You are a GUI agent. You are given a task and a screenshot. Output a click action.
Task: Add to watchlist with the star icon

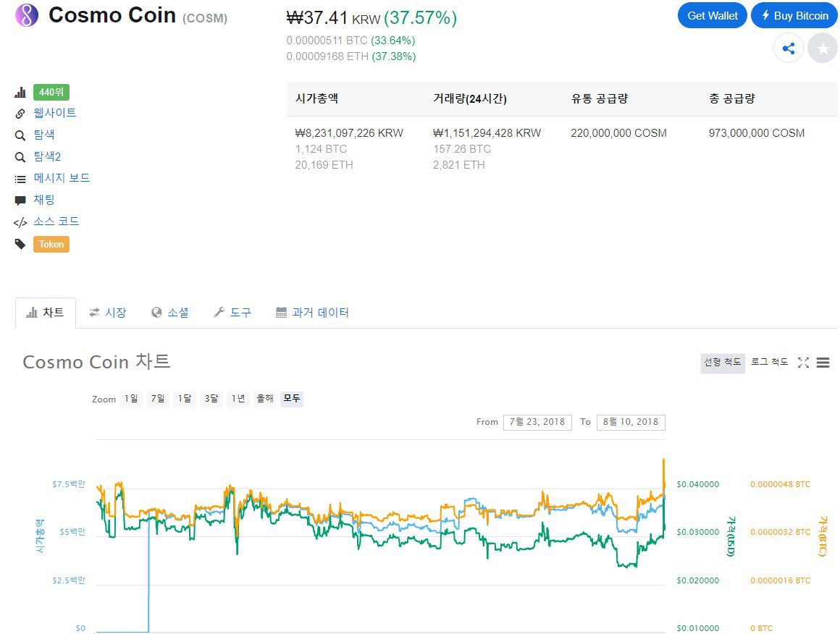click(823, 48)
